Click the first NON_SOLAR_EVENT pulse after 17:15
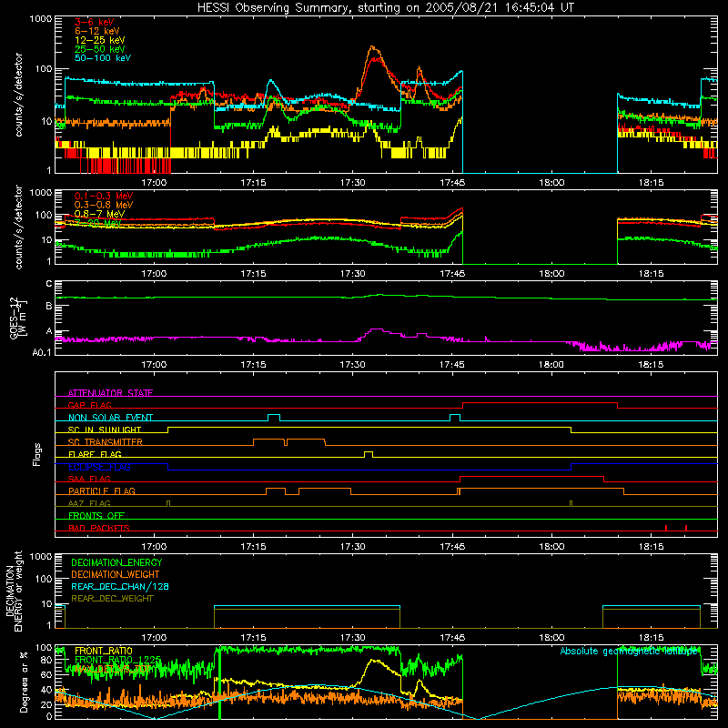 (274, 418)
